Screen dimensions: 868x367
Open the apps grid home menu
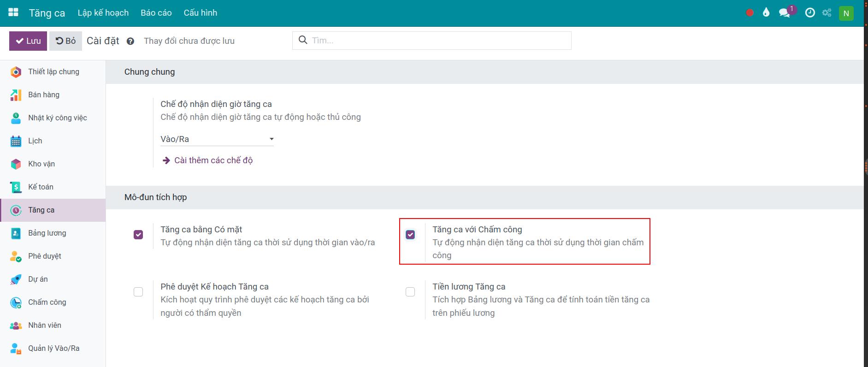coord(13,13)
